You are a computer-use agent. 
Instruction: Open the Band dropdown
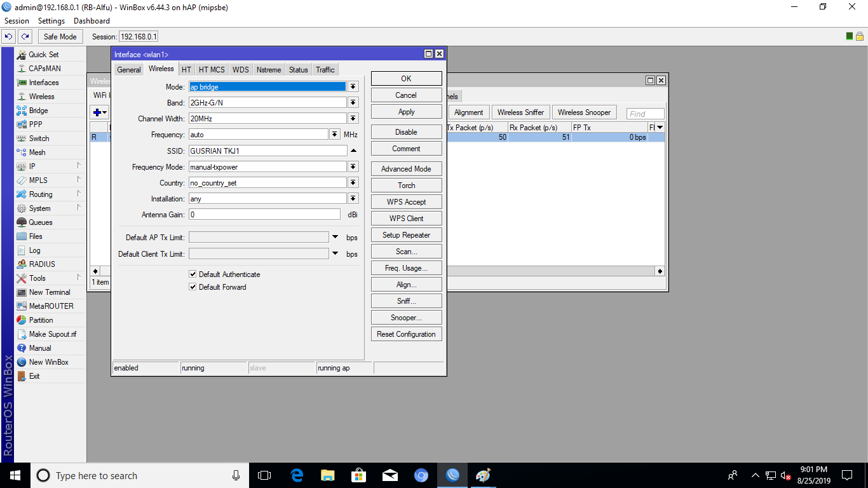click(x=353, y=102)
